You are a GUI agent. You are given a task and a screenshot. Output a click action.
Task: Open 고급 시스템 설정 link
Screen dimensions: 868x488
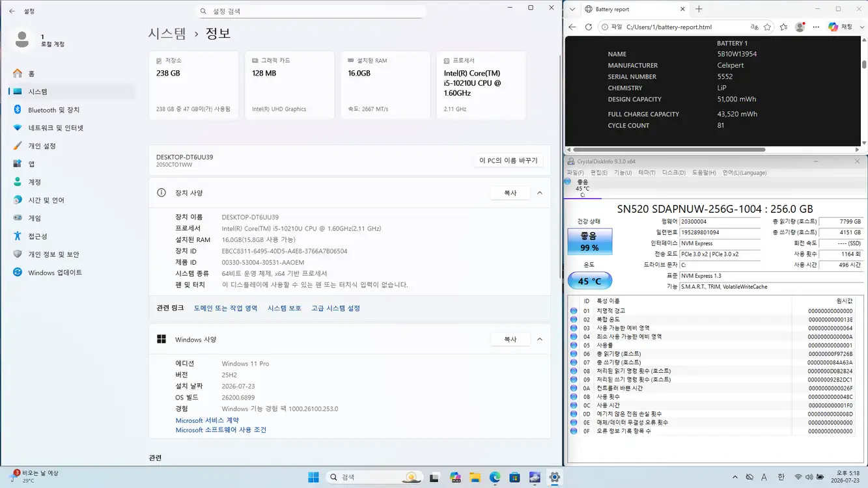tap(335, 308)
